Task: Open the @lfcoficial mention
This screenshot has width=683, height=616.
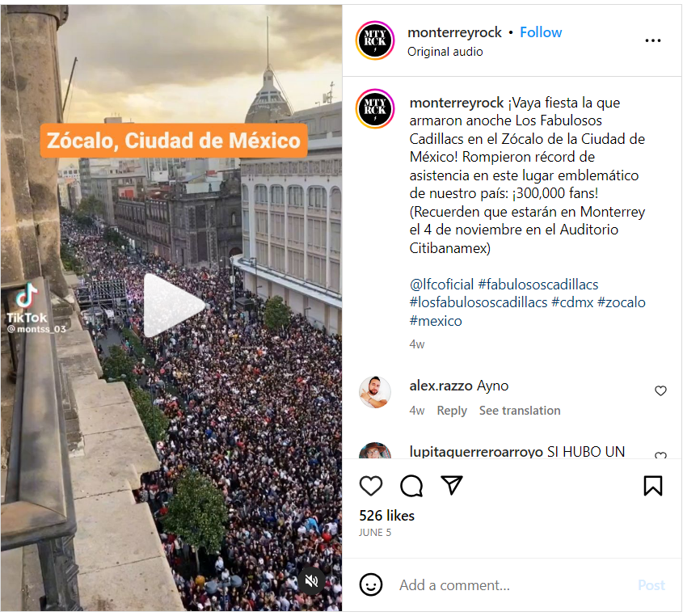Action: click(x=441, y=285)
